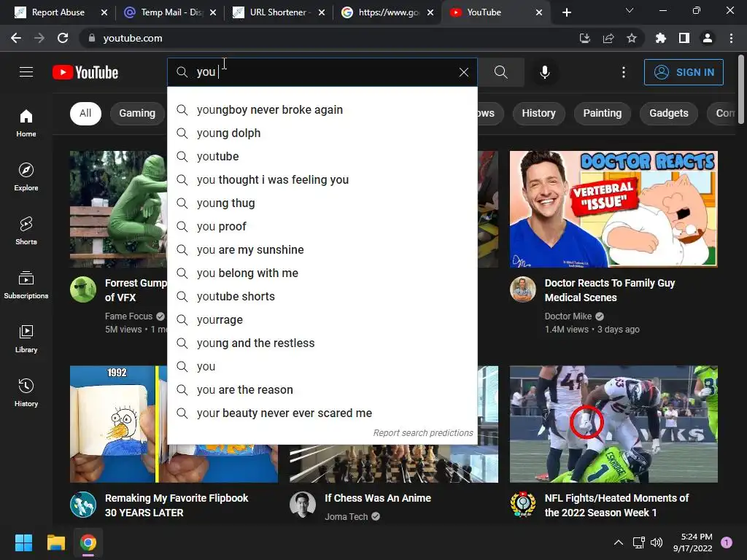Switch to the https://www.go tab
This screenshot has height=560, width=747.
point(387,12)
